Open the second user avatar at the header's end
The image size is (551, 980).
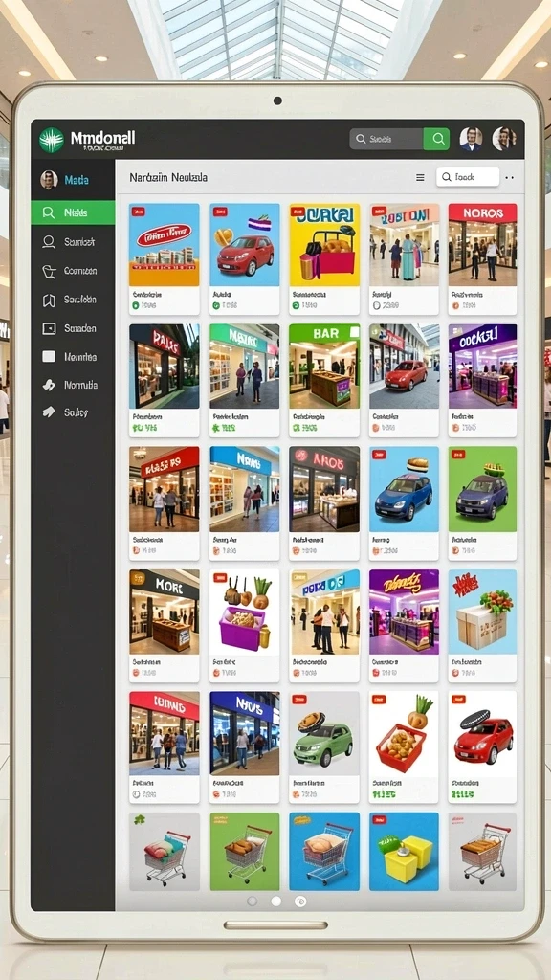(x=503, y=139)
